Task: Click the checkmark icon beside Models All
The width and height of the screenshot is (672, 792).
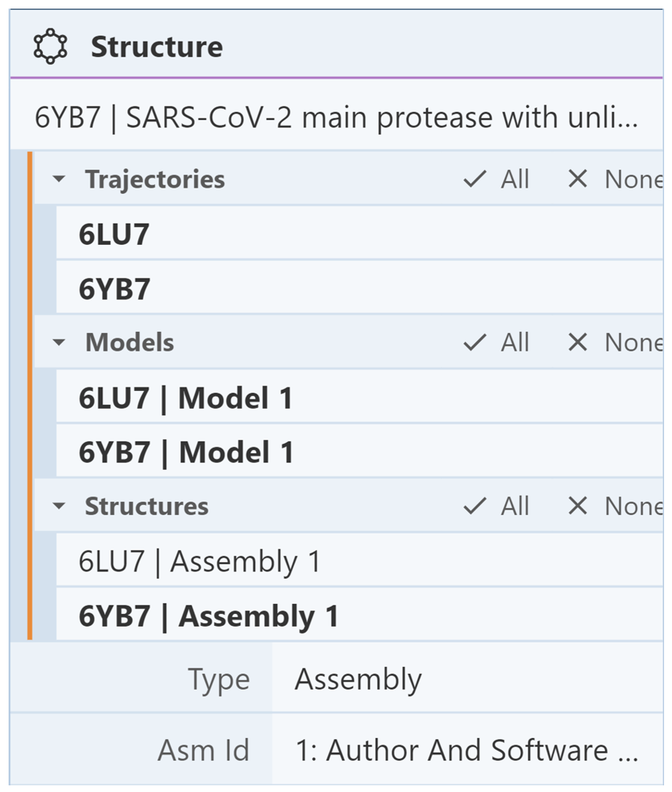Action: (x=475, y=343)
